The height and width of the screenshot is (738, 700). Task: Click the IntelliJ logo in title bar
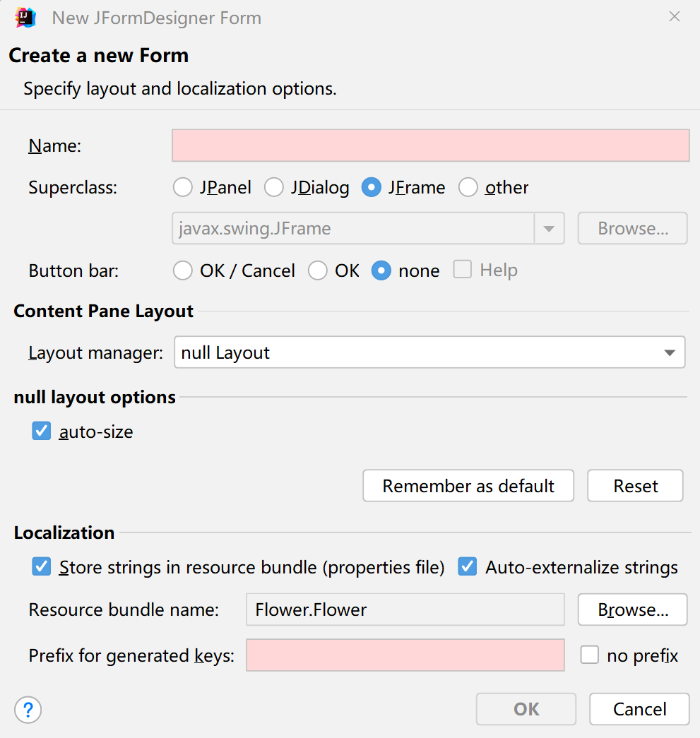(25, 18)
